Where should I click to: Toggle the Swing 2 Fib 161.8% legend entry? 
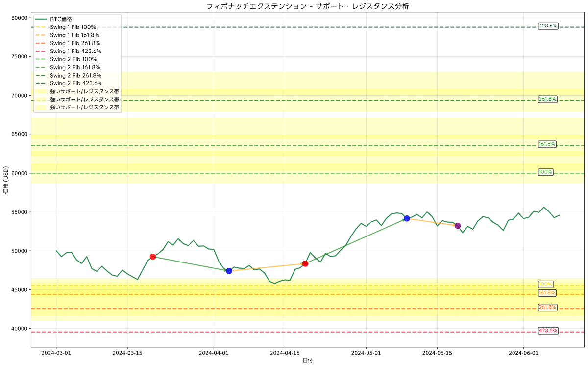tap(42, 67)
